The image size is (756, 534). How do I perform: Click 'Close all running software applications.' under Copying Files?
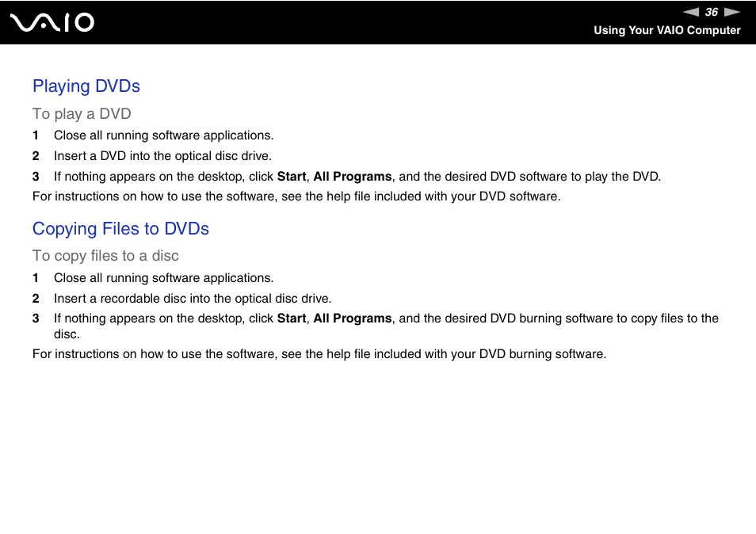pyautogui.click(x=163, y=278)
